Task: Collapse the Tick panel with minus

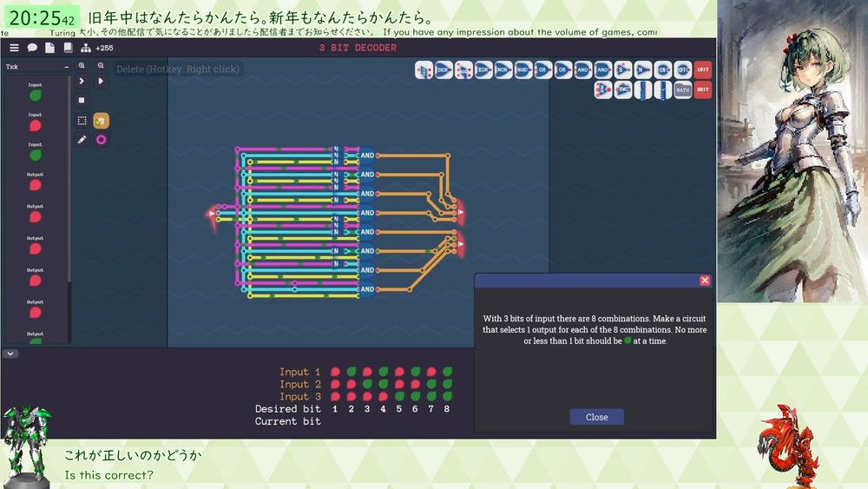Action: coord(67,67)
